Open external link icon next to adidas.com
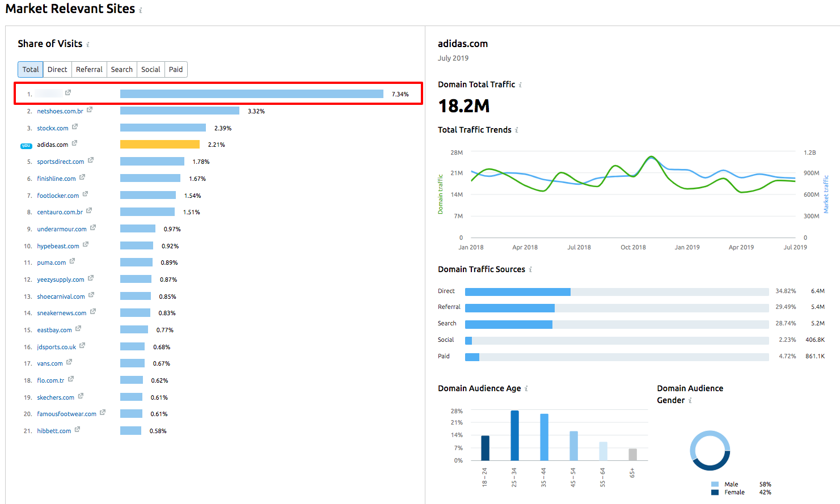This screenshot has width=840, height=504. 74,143
